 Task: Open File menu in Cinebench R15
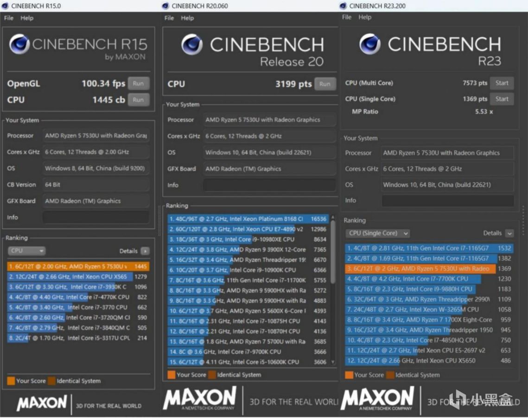(x=8, y=18)
